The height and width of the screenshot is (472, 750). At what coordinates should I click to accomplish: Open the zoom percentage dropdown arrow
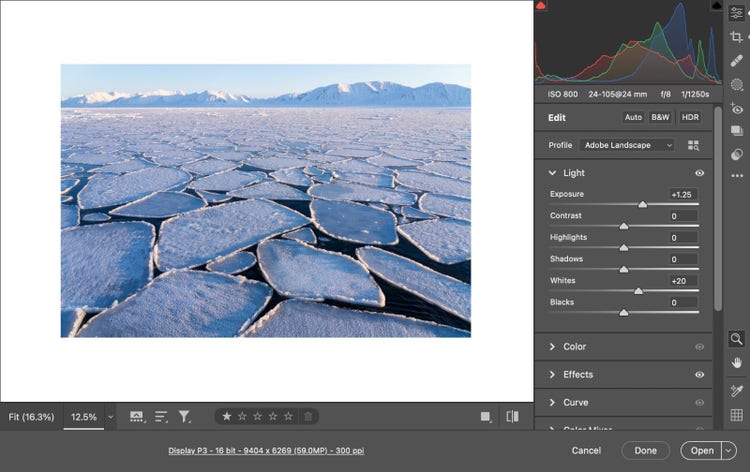[110, 417]
